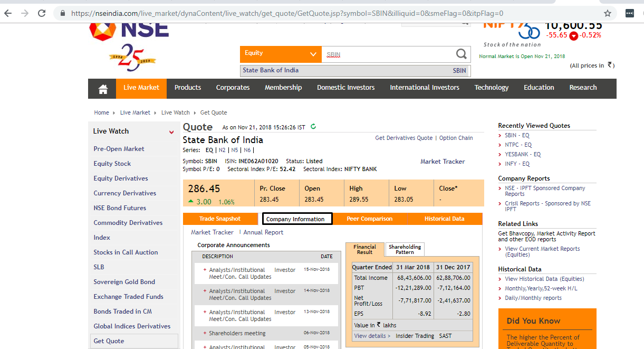The height and width of the screenshot is (349, 644).
Task: Click the home icon in the navigation bar
Action: pyautogui.click(x=103, y=89)
